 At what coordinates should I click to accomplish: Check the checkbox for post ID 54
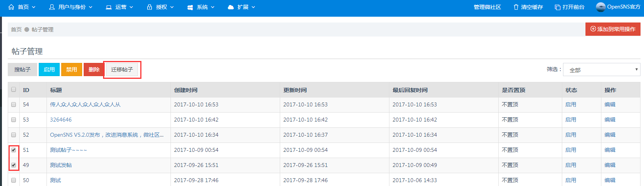click(x=14, y=104)
